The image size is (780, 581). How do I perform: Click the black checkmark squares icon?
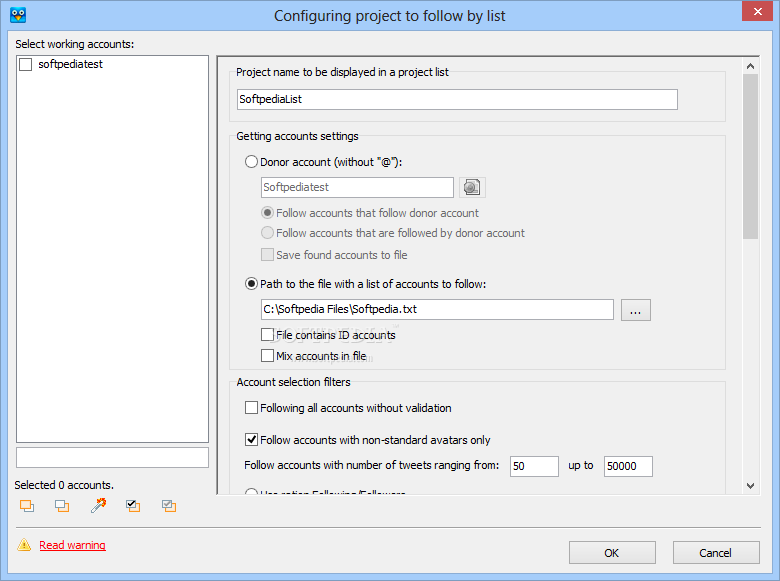tap(133, 506)
